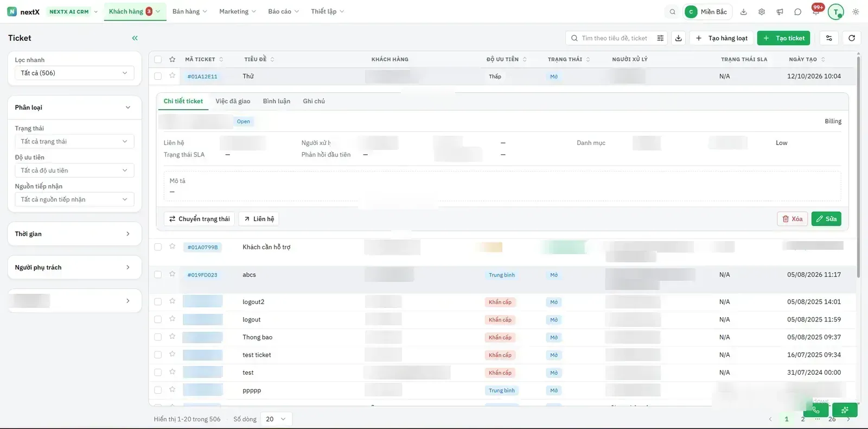Select the 'Thong bao' row checkbox

click(158, 337)
